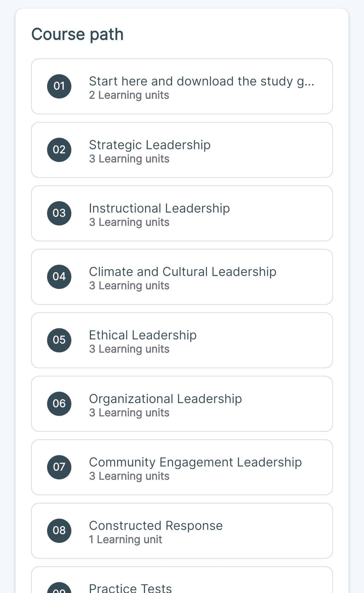Screen dimensions: 364x593
Task: Open the Instructional Leadership section title
Action: 159,208
